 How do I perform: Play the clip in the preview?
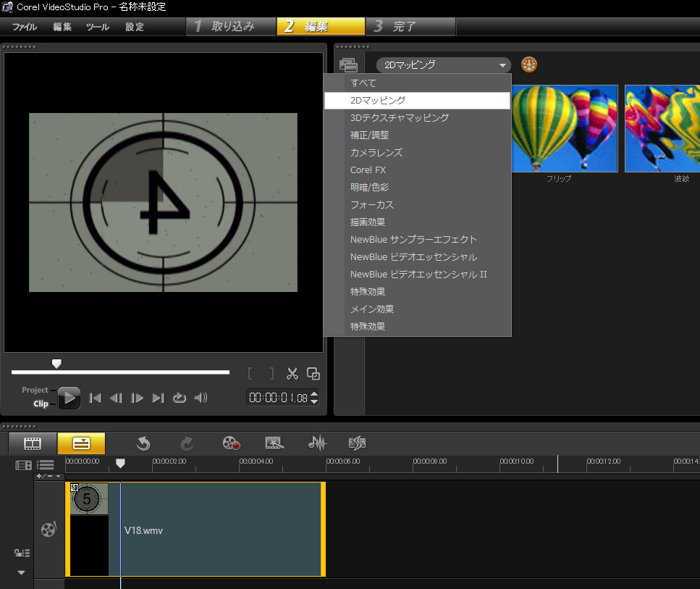coord(69,398)
